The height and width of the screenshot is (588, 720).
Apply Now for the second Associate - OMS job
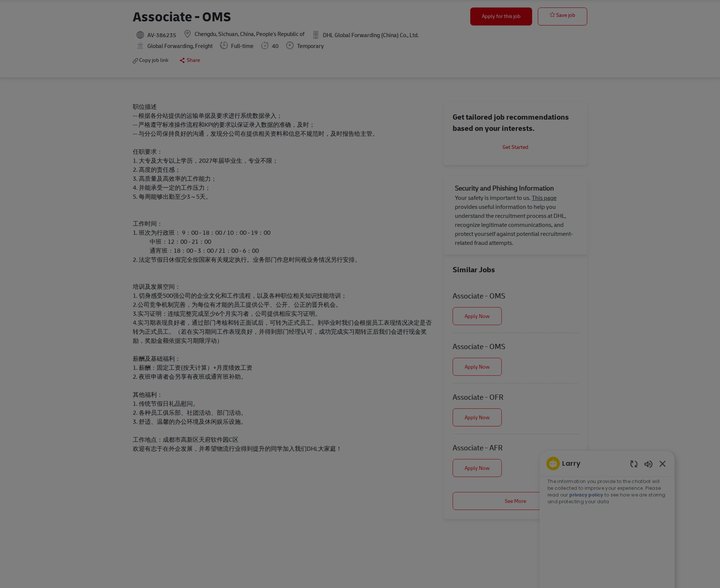coord(477,367)
